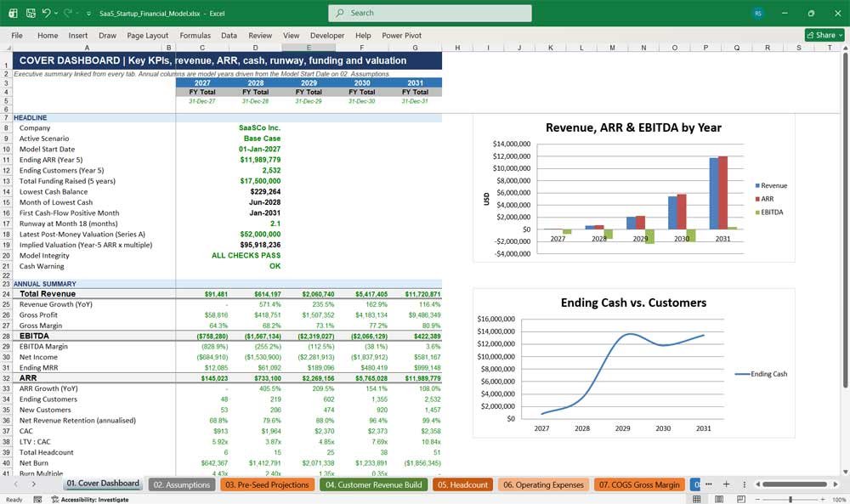
Task: Open the 05. Headcount sheet tab
Action: coord(463,484)
